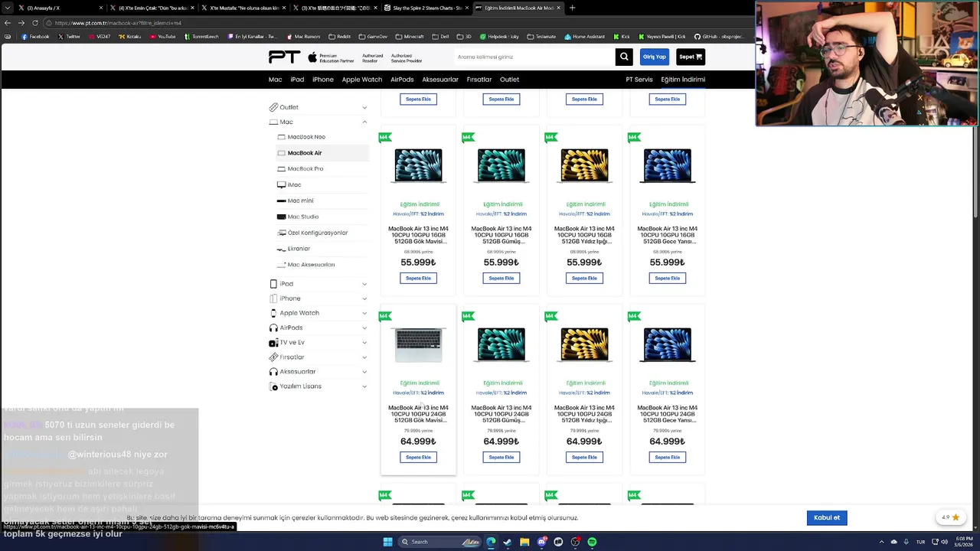The image size is (980, 551).
Task: Open the PT logo homepage
Action: [x=284, y=57]
